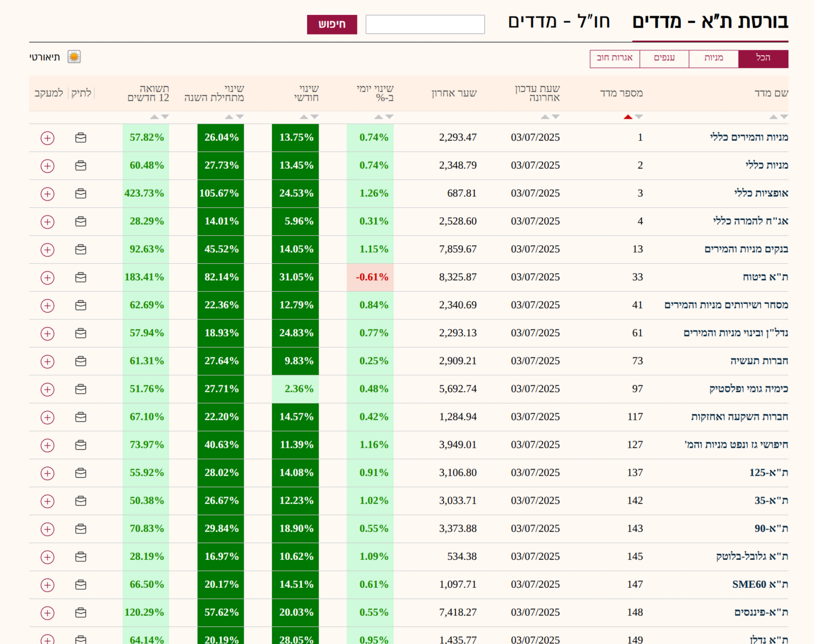Click the search text field
814x644 pixels.
click(x=425, y=24)
